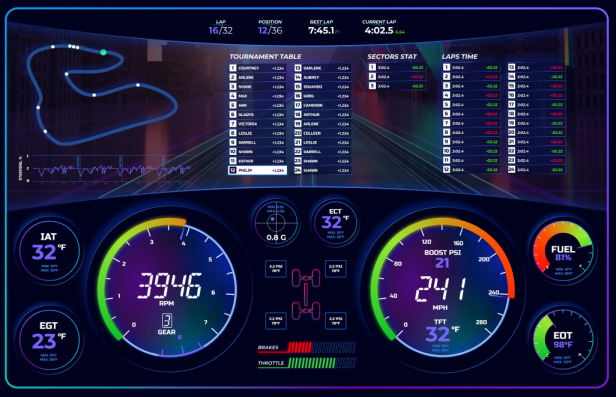The width and height of the screenshot is (616, 397).
Task: Select tournament row 14 Aubrey
Action: pyautogui.click(x=323, y=77)
